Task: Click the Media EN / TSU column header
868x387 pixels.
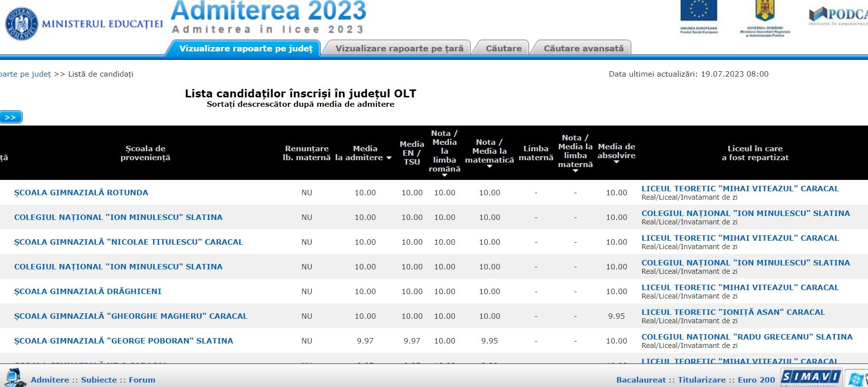Action: (x=412, y=153)
